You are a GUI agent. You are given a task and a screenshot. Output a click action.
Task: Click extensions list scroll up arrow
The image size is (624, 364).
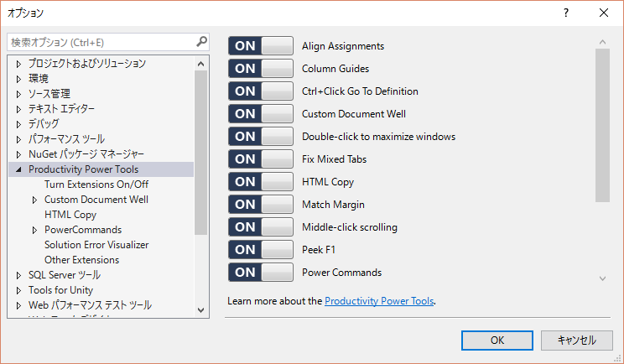pyautogui.click(x=602, y=42)
